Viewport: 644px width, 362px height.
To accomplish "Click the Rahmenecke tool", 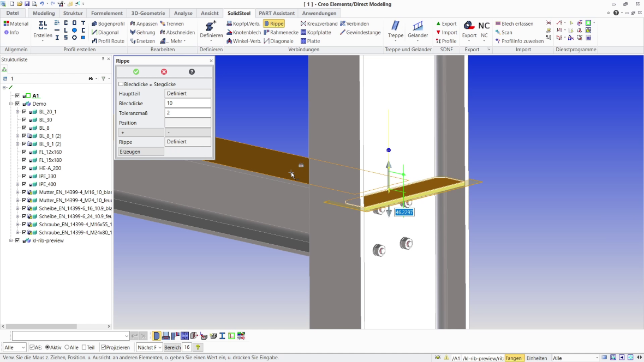I will click(281, 32).
